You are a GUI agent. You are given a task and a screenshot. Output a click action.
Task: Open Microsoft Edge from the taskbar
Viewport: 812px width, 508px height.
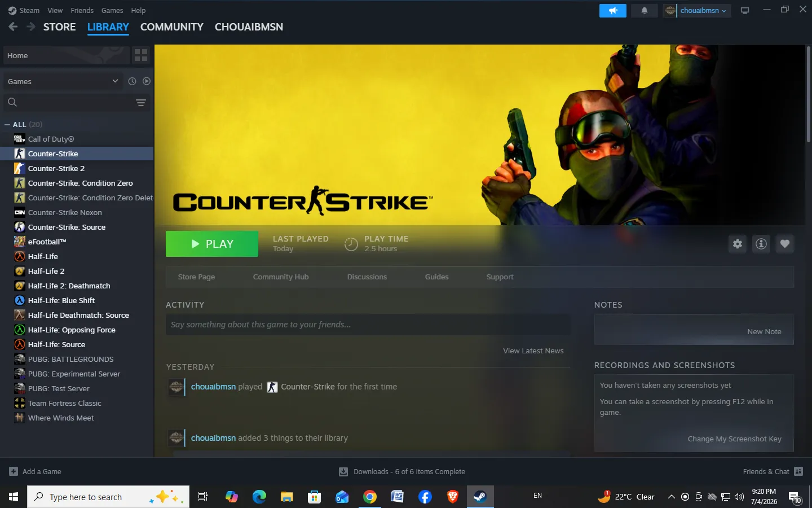259,497
